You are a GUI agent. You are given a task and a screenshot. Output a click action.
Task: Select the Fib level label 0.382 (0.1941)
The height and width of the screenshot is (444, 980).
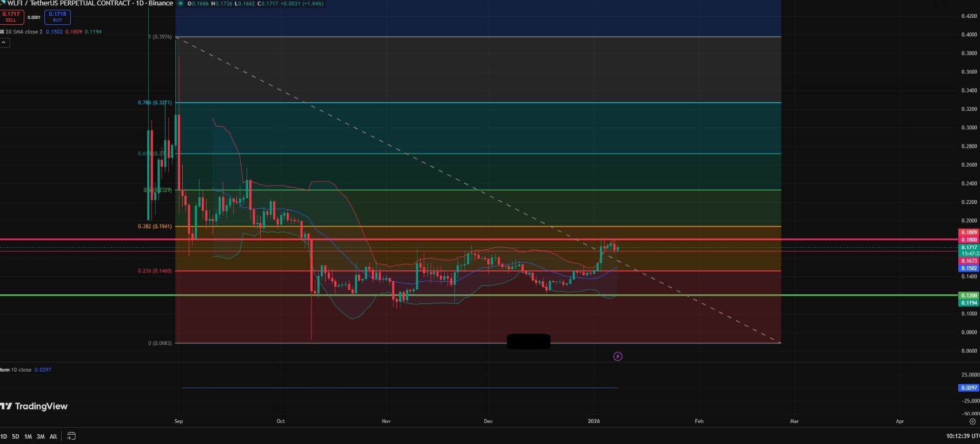tap(155, 227)
